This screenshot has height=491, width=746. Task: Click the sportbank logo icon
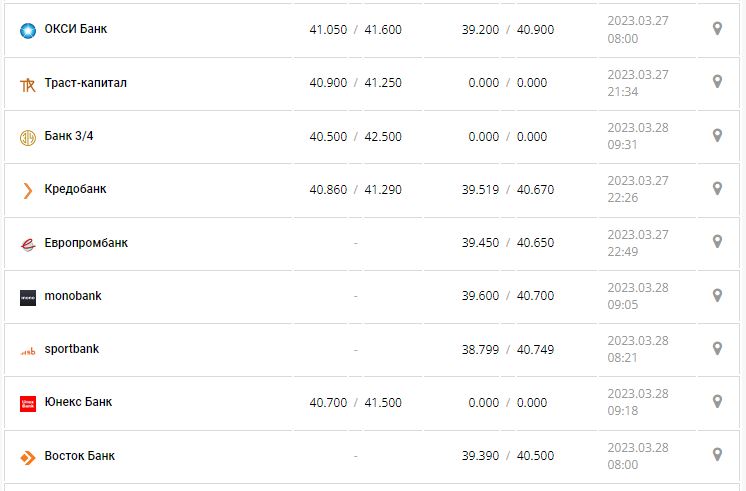(28, 350)
